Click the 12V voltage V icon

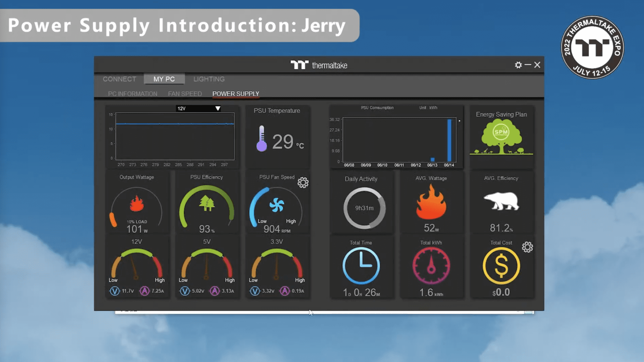point(115,291)
